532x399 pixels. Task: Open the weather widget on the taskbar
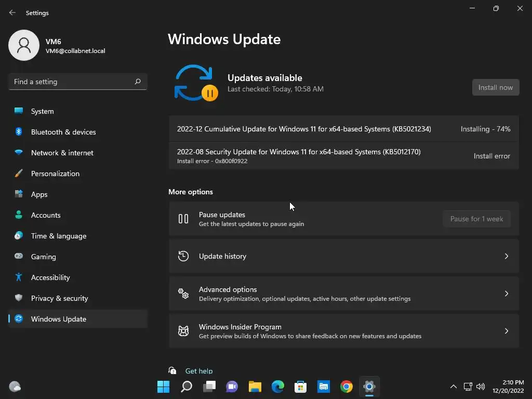[15, 387]
